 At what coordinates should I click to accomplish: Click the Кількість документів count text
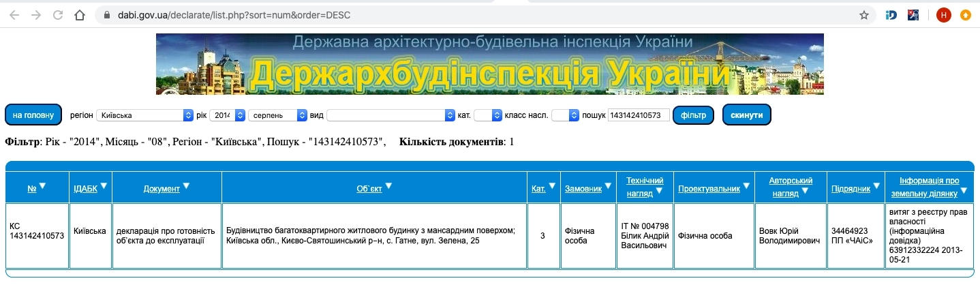(457, 142)
